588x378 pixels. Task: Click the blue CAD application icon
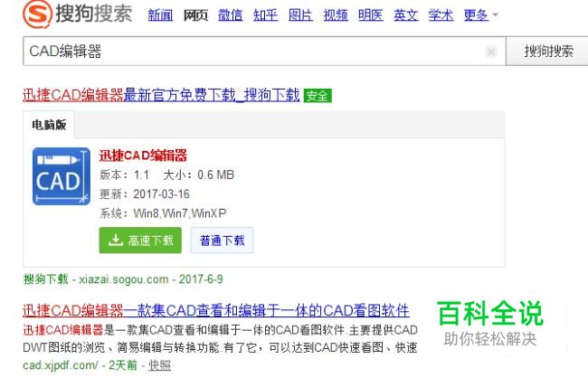coord(62,176)
